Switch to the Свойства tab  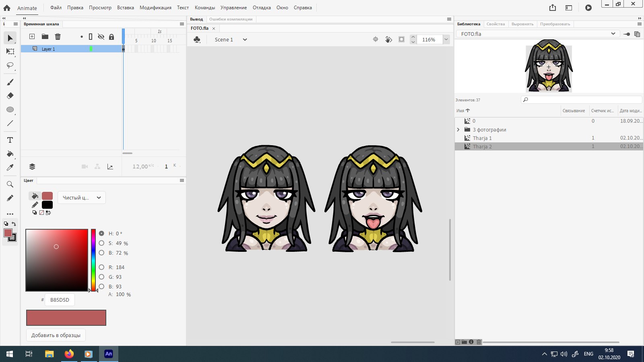pos(495,24)
